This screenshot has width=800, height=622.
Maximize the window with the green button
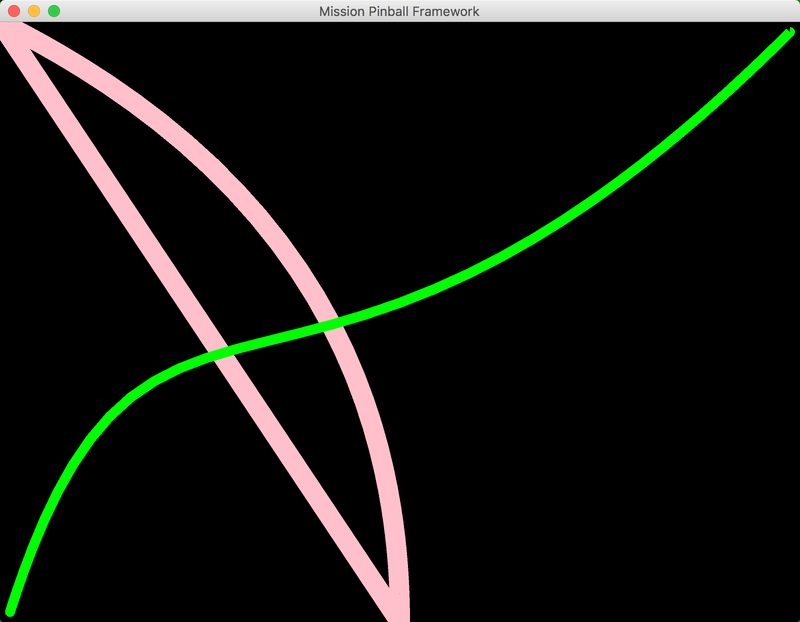click(54, 11)
